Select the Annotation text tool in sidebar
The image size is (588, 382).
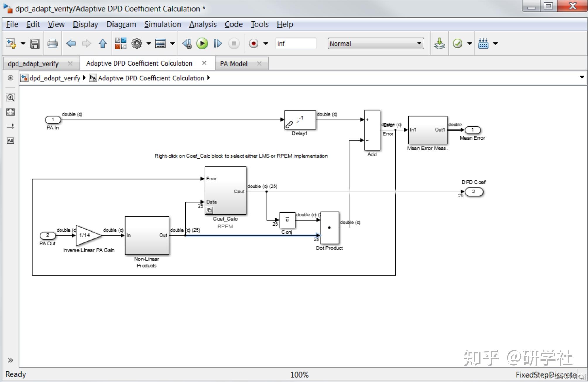pos(11,141)
